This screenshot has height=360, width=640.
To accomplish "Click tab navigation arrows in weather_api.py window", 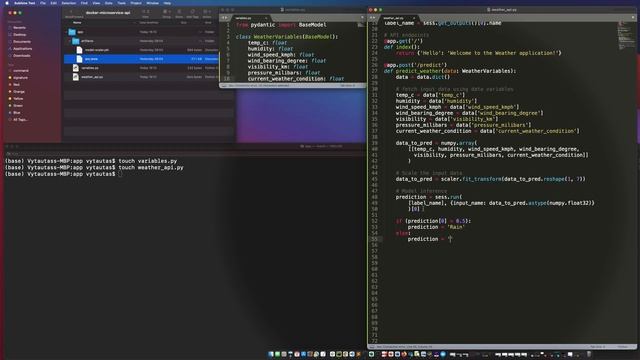I will click(x=372, y=18).
